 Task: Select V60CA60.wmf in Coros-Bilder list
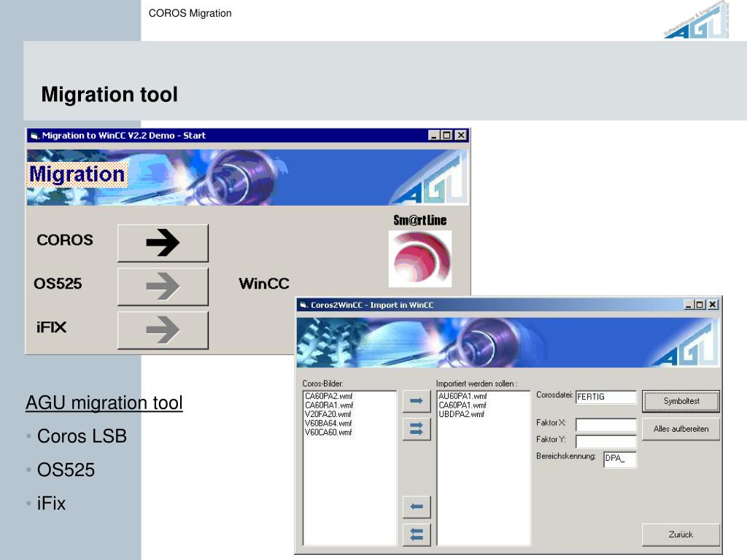(328, 432)
